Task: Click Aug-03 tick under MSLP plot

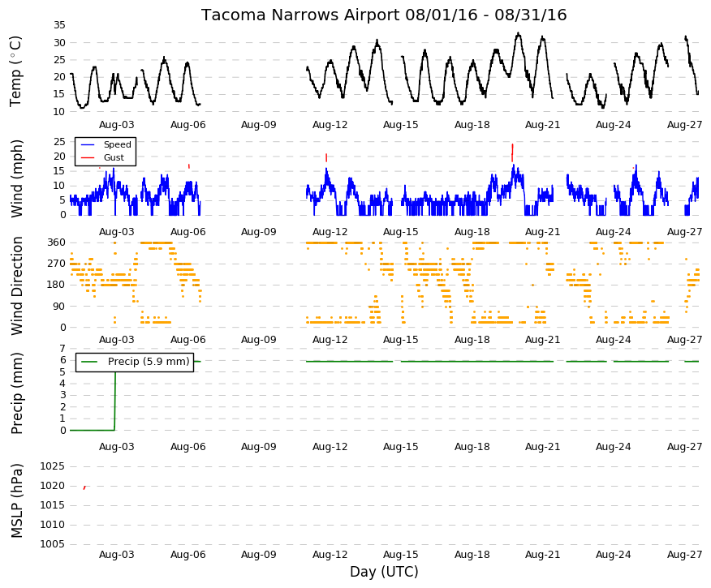Action: (117, 555)
